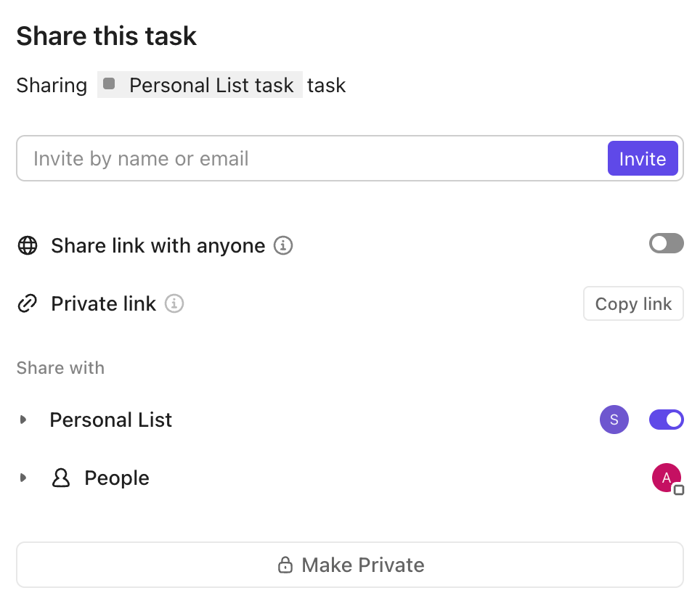Image resolution: width=700 pixels, height=601 pixels.
Task: Click the Invite button
Action: (x=643, y=158)
